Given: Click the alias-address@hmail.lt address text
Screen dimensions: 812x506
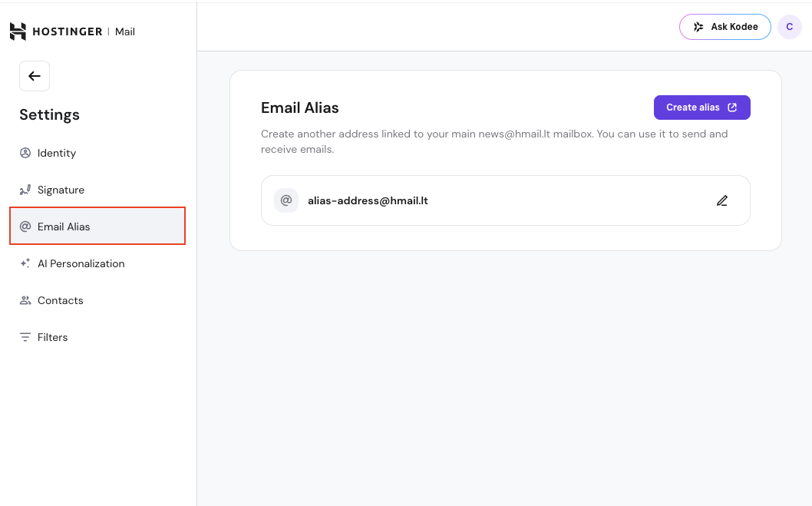Looking at the screenshot, I should pos(368,200).
